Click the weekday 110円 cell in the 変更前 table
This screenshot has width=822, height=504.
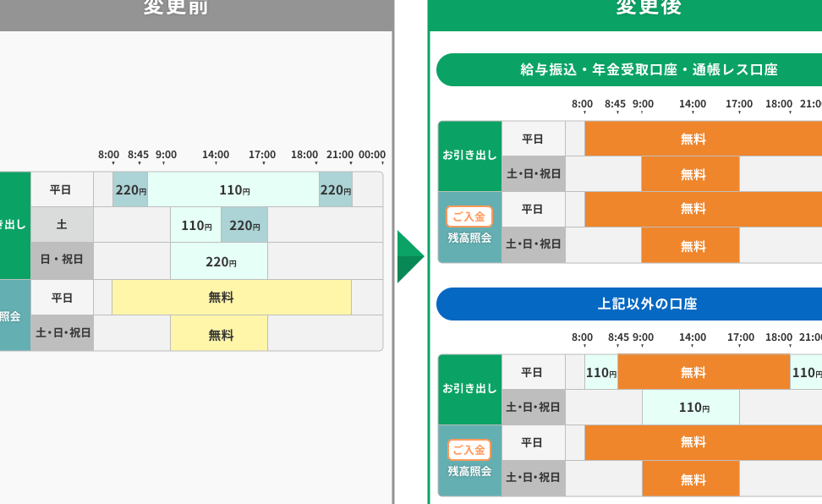233,190
